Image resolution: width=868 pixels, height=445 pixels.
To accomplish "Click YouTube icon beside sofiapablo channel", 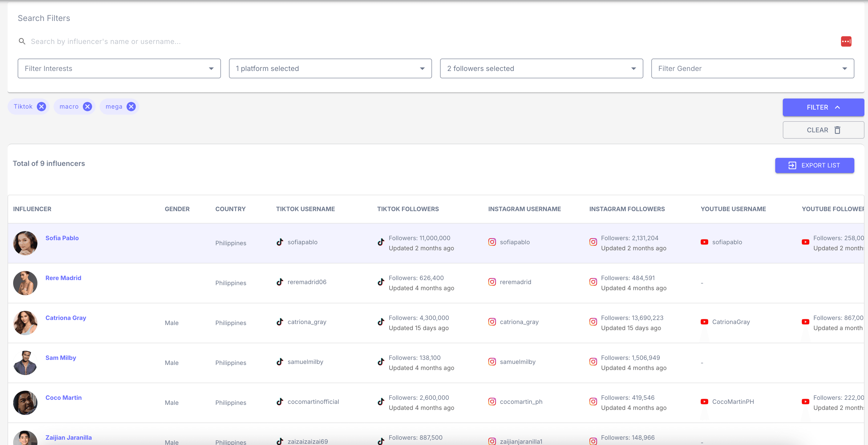I will (x=704, y=242).
